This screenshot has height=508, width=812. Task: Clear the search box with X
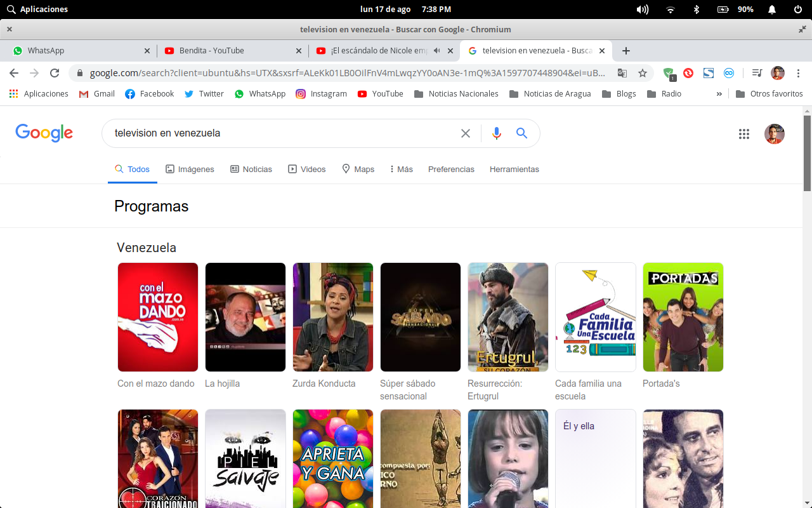(x=466, y=133)
